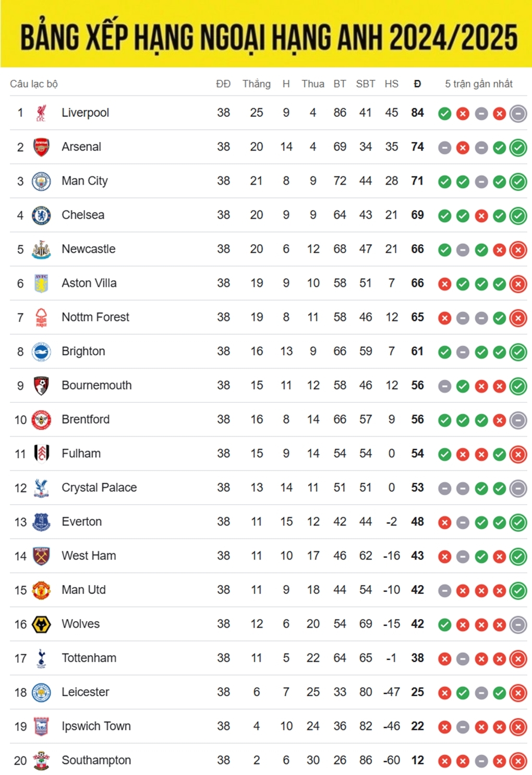This screenshot has height=775, width=532.
Task: Click the Newcastle club badge
Action: [41, 249]
